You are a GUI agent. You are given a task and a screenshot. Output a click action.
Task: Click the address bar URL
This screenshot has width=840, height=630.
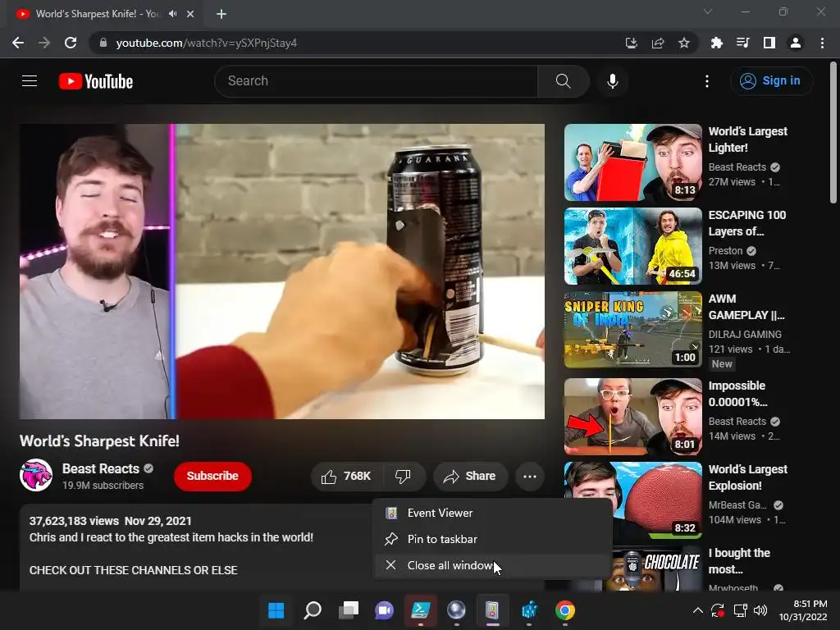click(x=206, y=43)
